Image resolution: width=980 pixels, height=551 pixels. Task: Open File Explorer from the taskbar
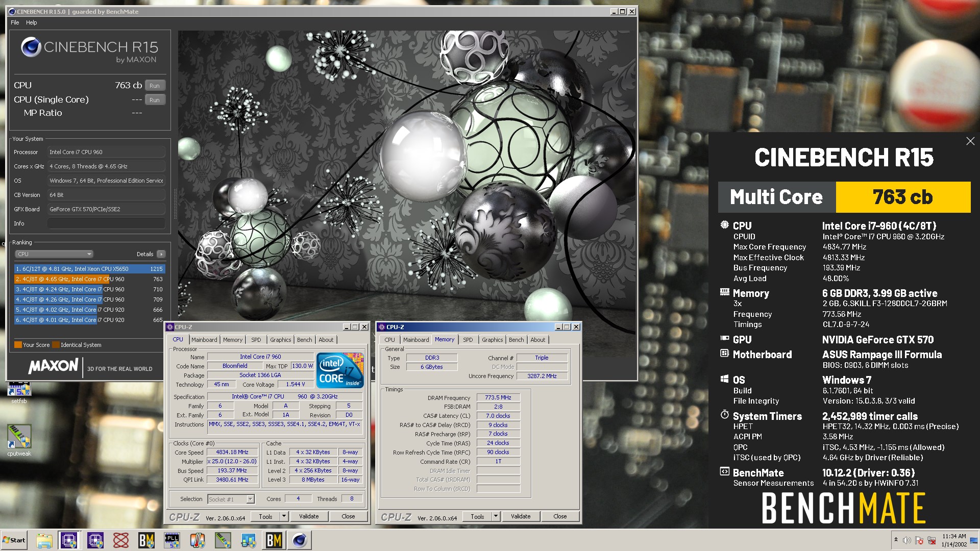click(44, 540)
